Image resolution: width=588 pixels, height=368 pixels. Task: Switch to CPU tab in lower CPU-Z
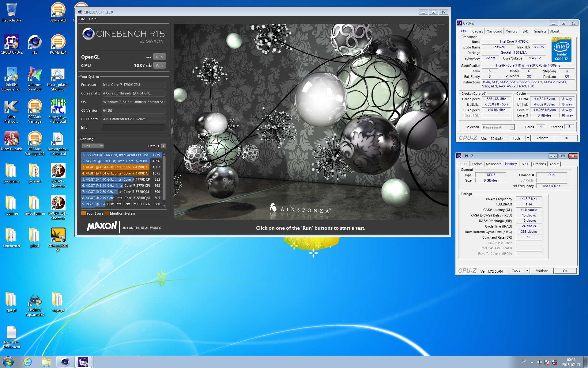pyautogui.click(x=463, y=164)
